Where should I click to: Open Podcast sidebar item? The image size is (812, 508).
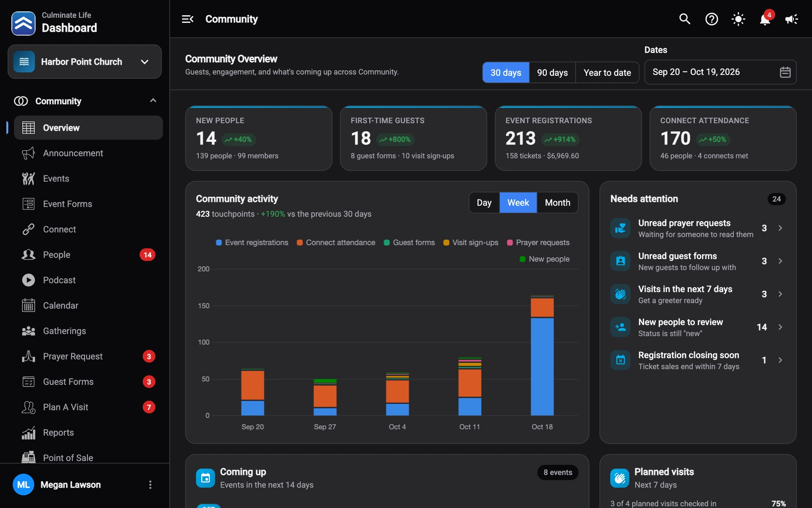(88, 280)
